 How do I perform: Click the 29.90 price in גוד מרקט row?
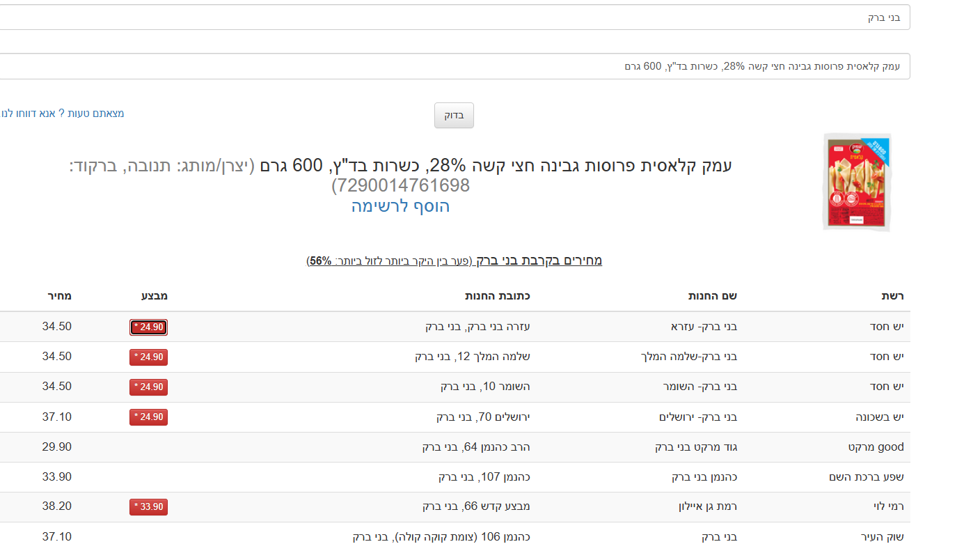coord(56,447)
